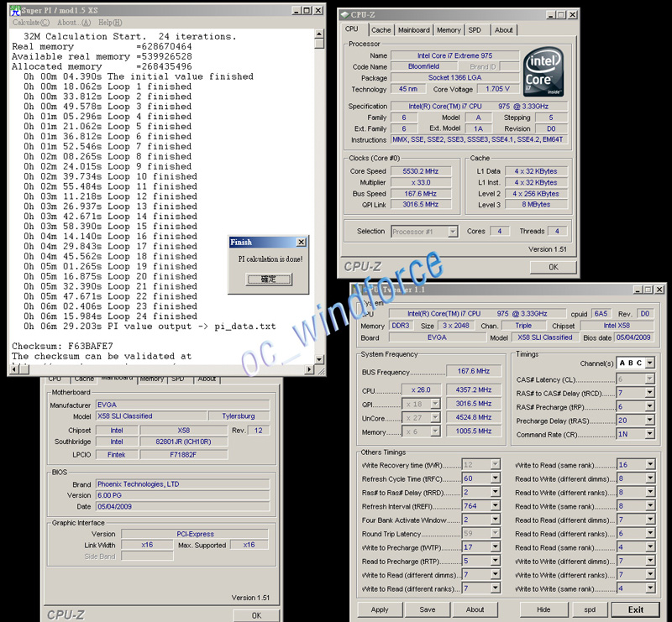Click the Intel Core i7 Extreme 975 name field
Screen dimensions: 672x622
(x=454, y=55)
